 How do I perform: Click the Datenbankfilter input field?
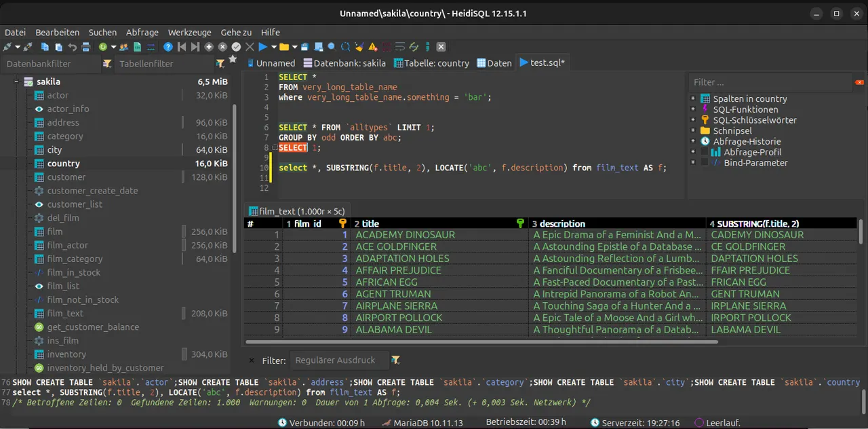[52, 64]
